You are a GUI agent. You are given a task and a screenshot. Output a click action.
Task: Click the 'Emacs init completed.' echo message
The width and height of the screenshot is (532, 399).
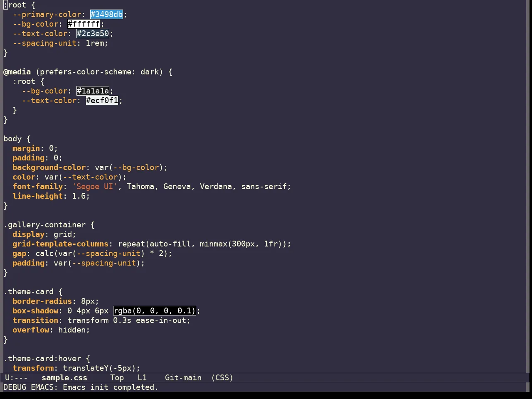[x=111, y=387]
